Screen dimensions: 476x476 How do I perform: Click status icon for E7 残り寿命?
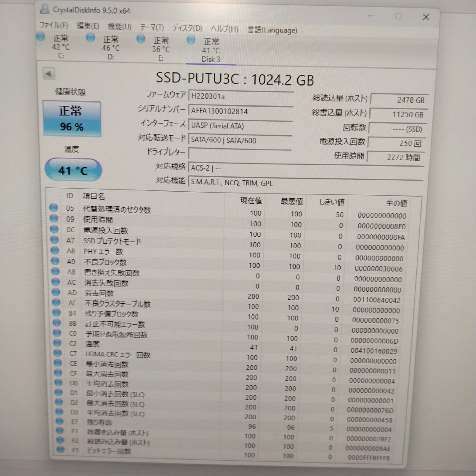[x=60, y=421]
